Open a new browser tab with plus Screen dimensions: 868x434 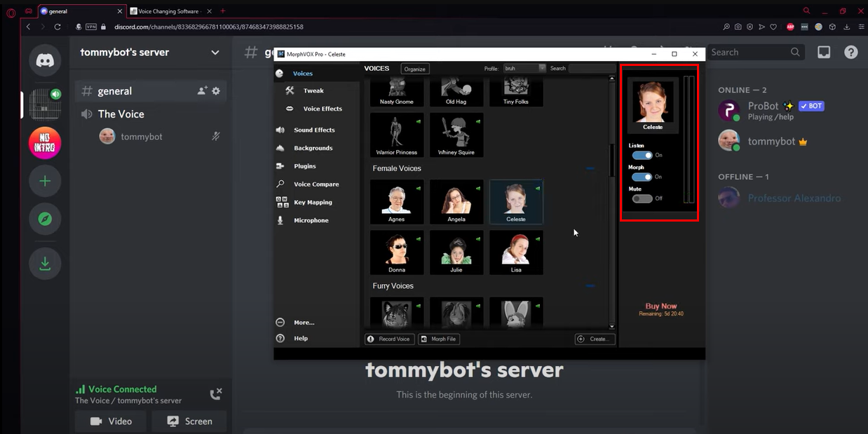(x=223, y=11)
